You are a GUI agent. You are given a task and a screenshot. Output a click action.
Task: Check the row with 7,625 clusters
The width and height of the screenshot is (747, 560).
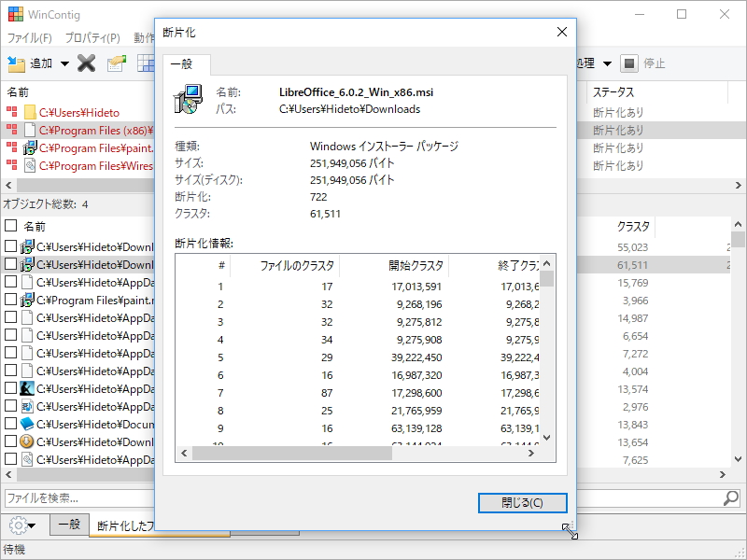[10, 459]
